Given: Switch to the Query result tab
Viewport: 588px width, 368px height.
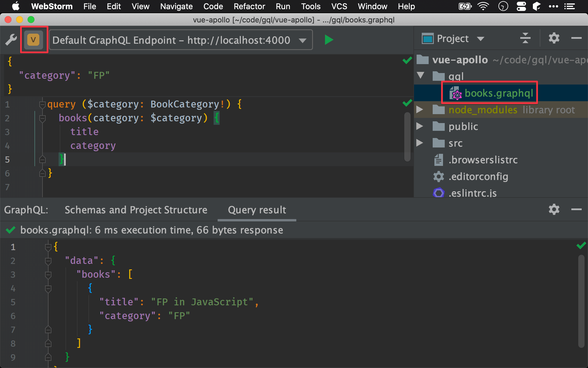Looking at the screenshot, I should 257,210.
